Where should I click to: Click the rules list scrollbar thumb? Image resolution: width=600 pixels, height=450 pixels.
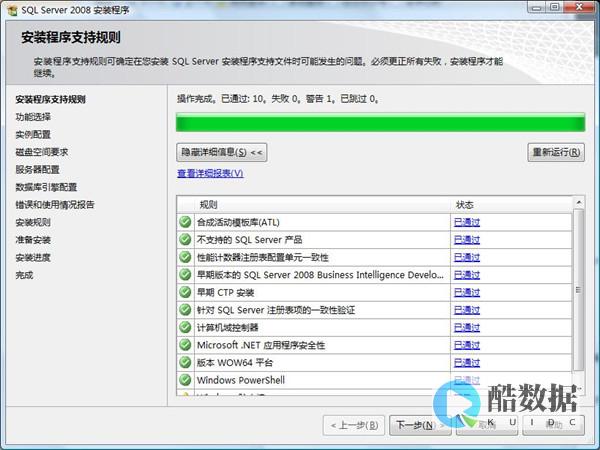pos(579,290)
